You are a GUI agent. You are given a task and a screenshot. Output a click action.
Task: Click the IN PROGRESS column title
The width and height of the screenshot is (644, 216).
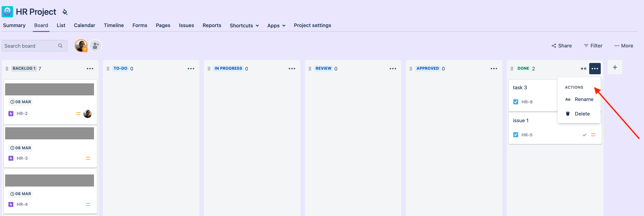(228, 68)
